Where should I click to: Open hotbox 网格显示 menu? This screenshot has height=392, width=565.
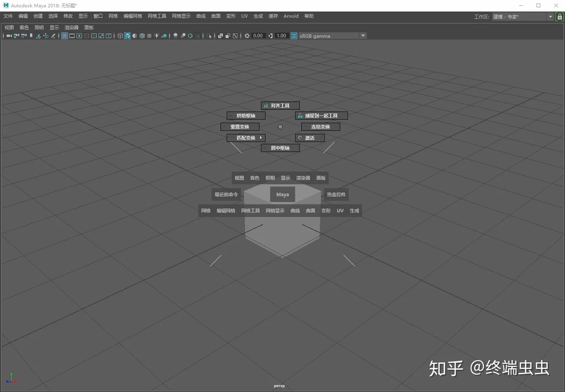[x=275, y=211]
